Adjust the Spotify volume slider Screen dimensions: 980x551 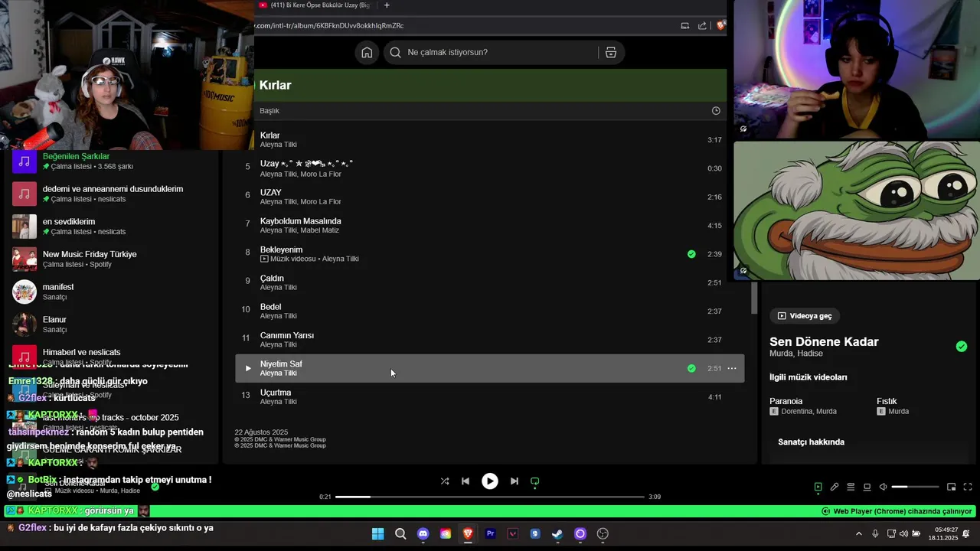pos(915,487)
